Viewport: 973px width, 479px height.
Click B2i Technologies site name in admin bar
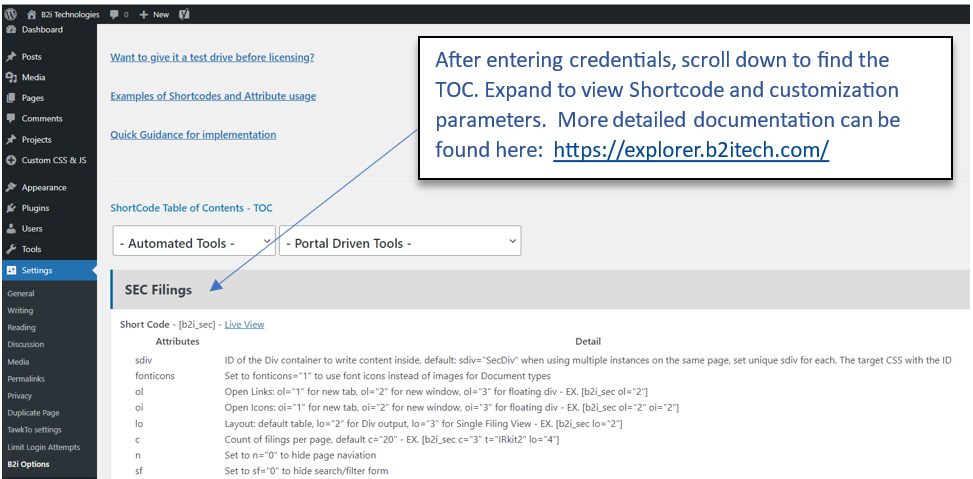pyautogui.click(x=69, y=14)
